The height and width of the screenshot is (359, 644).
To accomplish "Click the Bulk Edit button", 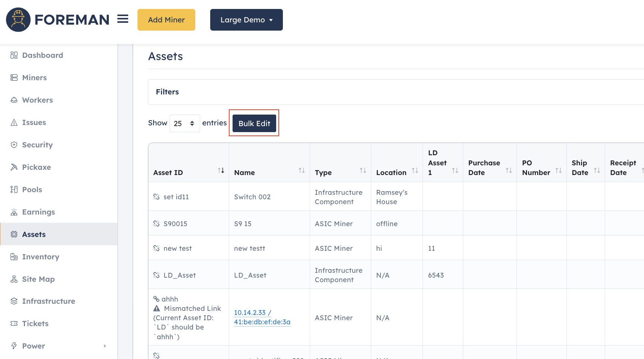I will (x=254, y=123).
